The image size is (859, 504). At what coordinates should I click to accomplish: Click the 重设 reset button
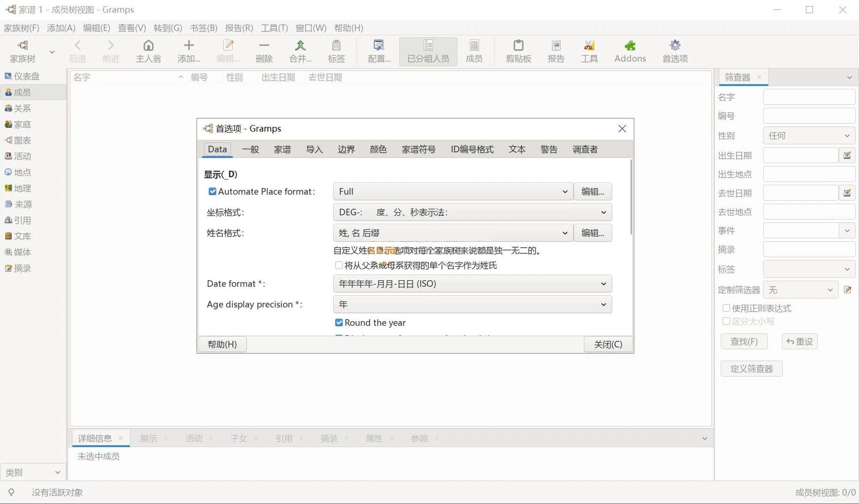(799, 341)
